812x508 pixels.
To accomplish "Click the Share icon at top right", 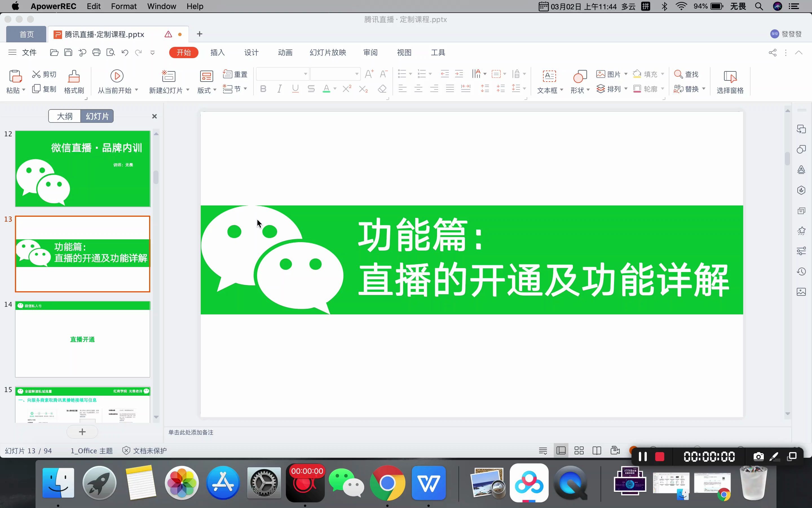I will pyautogui.click(x=773, y=52).
